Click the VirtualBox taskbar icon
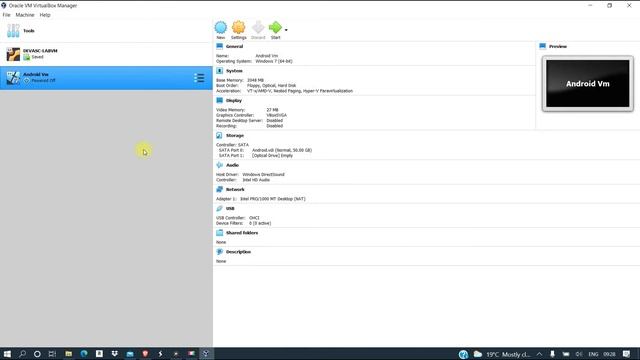The width and height of the screenshot is (640, 360). (206, 354)
